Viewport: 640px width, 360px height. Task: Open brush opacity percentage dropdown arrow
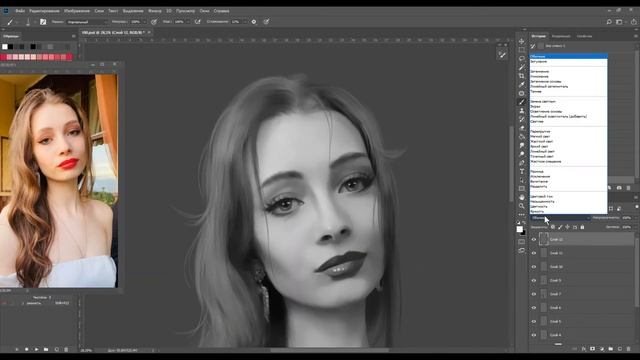(x=144, y=22)
